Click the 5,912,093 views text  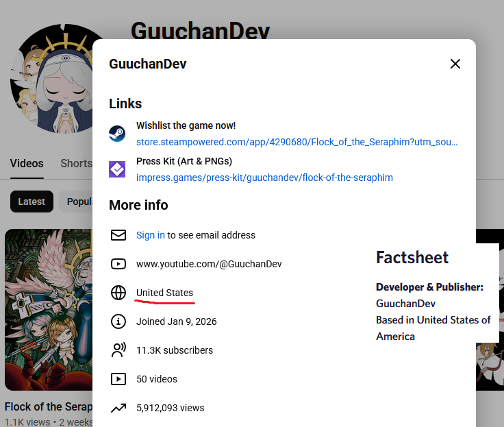click(171, 408)
